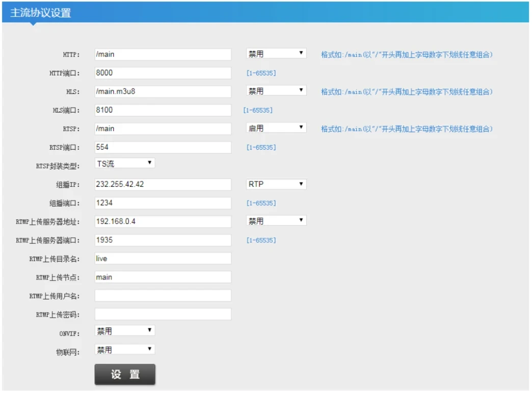Click the HTTP端口 field showing 8000
The image size is (532, 393).
click(163, 73)
